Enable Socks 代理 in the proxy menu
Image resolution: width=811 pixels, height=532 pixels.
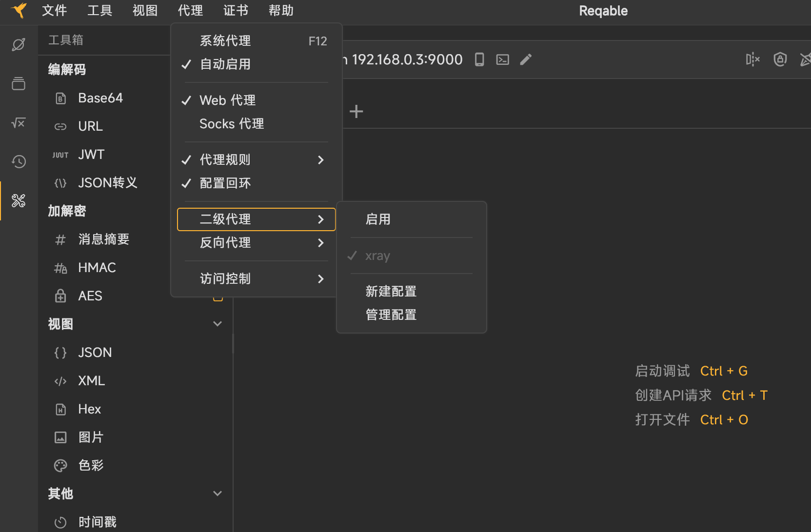click(x=232, y=123)
